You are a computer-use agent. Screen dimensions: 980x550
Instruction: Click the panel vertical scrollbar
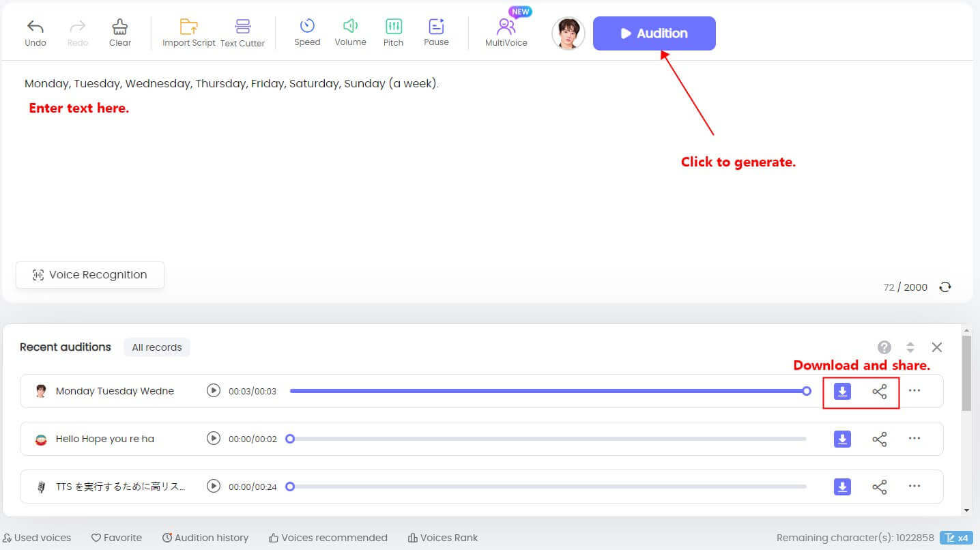966,373
